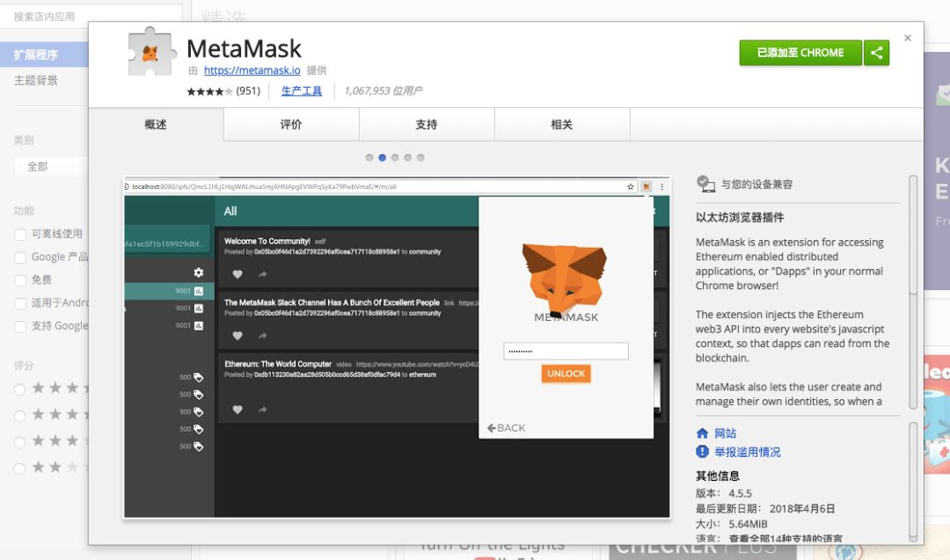Click the report abuse exclamation icon

[702, 452]
